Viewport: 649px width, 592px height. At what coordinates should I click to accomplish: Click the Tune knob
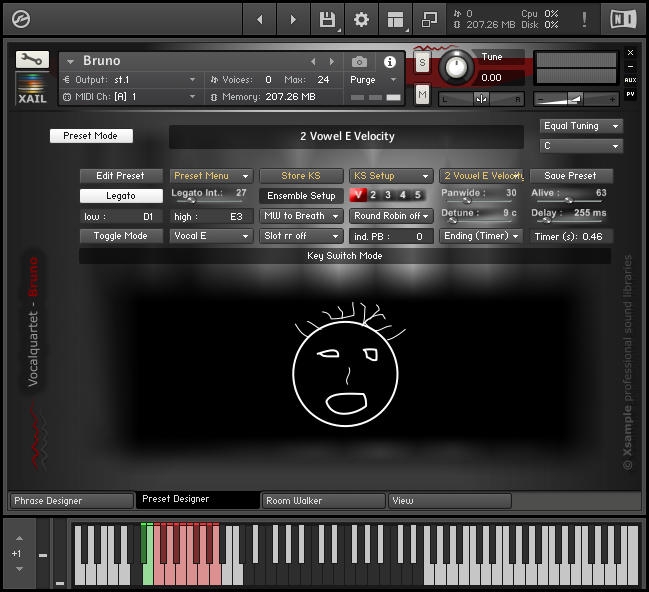[457, 66]
